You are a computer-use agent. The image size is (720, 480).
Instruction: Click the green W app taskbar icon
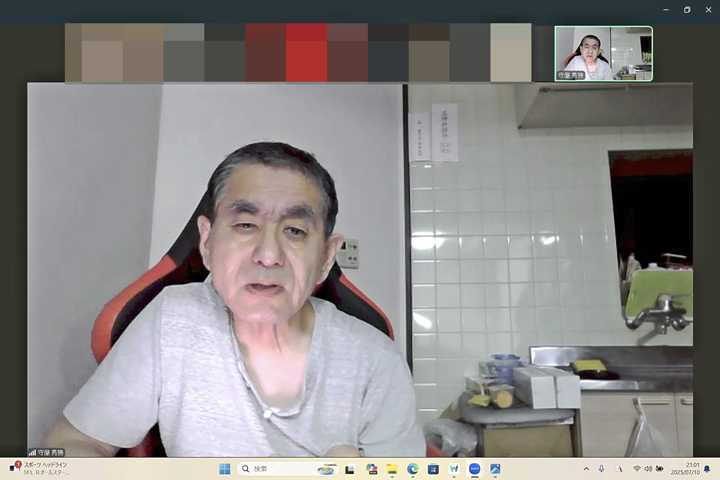coord(454,468)
